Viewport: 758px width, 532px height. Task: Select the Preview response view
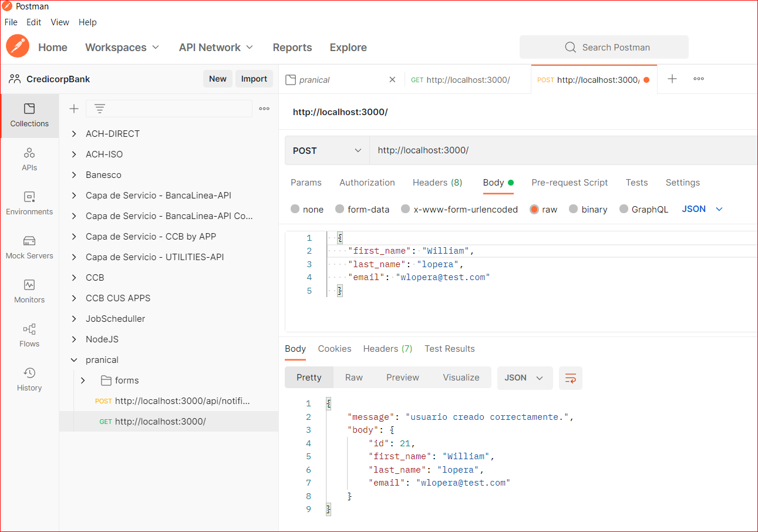[x=403, y=378]
